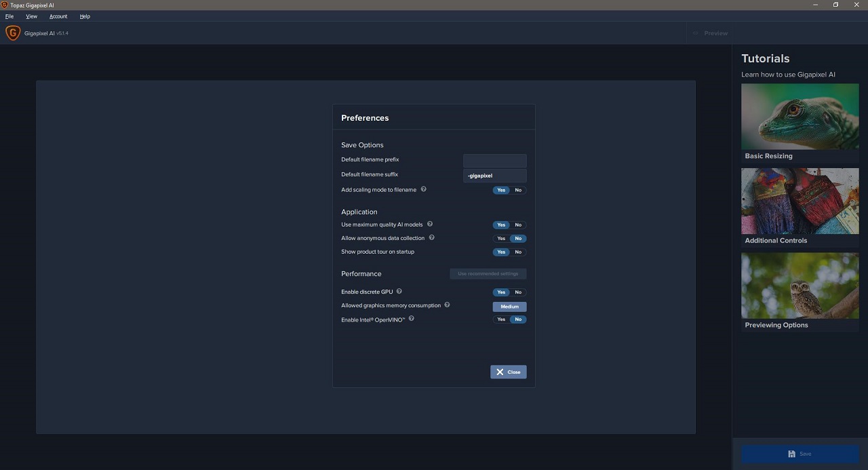Turn on Intel OpenVINO by selecting Yes
Image resolution: width=868 pixels, height=470 pixels.
point(501,319)
